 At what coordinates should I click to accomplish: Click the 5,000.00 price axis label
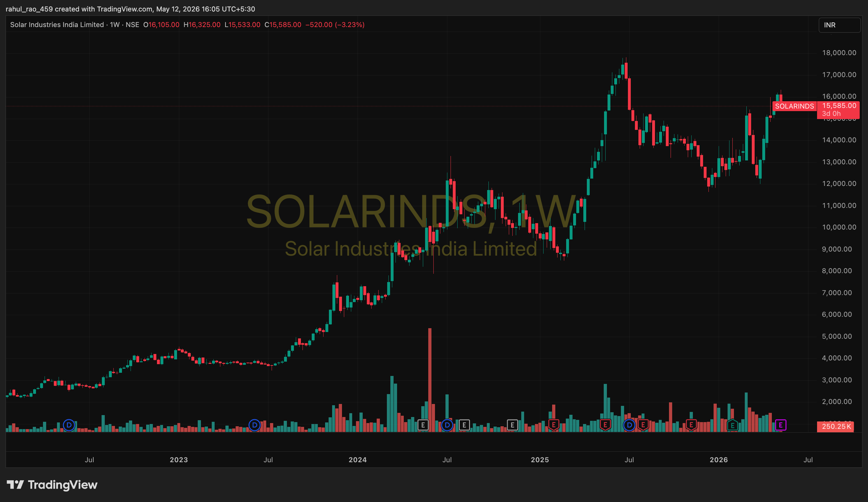(x=837, y=336)
